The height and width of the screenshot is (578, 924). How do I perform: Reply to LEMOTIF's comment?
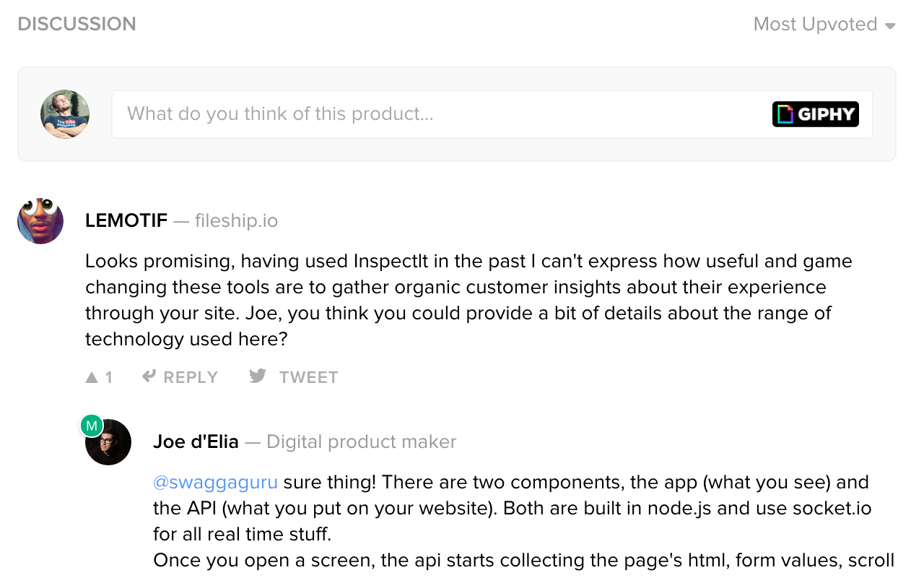[190, 376]
